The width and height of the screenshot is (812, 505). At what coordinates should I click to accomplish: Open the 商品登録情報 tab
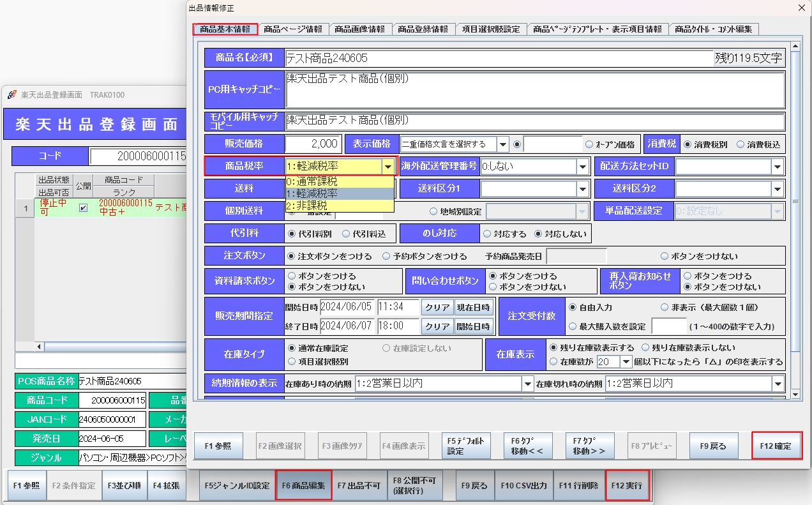click(x=423, y=29)
